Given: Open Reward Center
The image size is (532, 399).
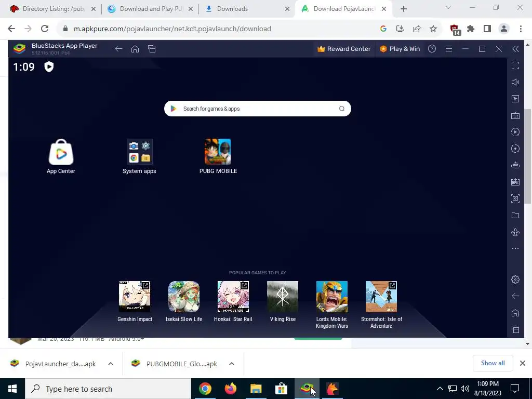Looking at the screenshot, I should point(344,49).
